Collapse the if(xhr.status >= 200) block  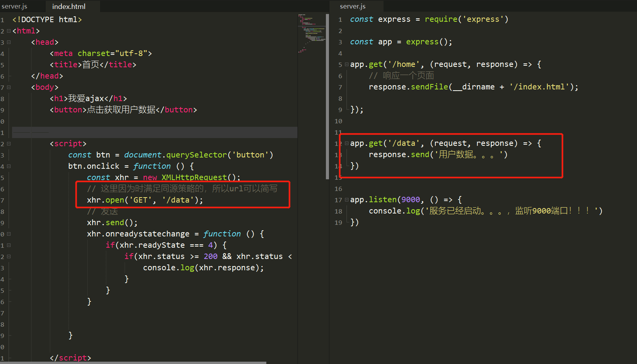9,257
